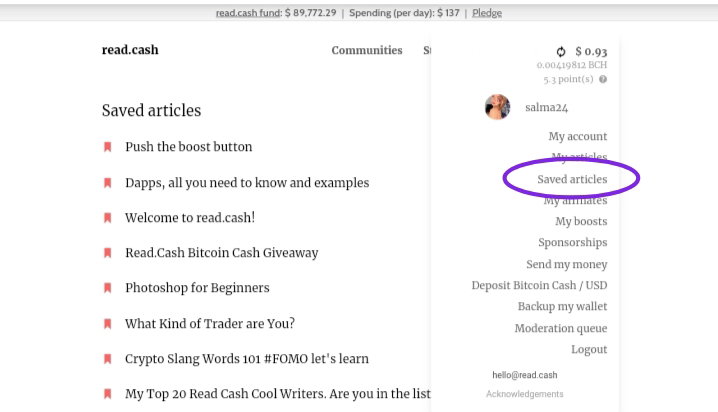Viewport: 718px width, 412px height.
Task: Select Backup my wallet
Action: coord(562,307)
